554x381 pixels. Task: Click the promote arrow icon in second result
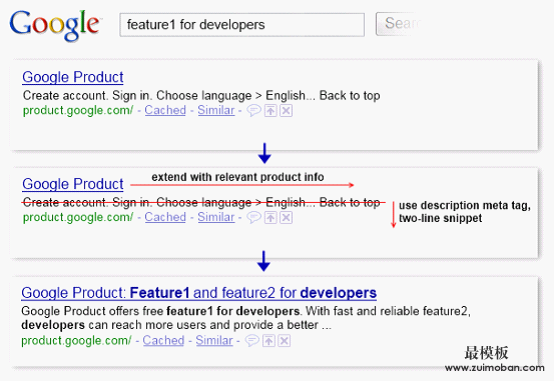[271, 217]
